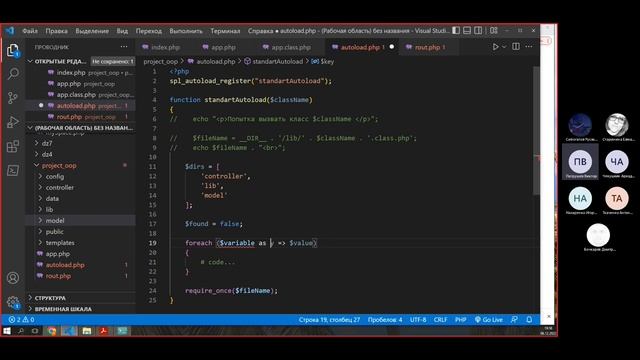Open Выделение menu
This screenshot has width=640, height=360.
point(92,31)
